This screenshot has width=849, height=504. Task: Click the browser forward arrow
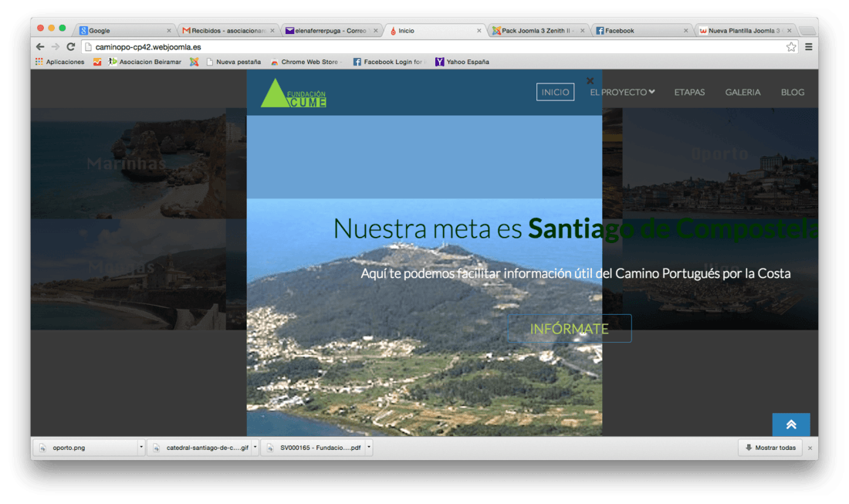[56, 47]
